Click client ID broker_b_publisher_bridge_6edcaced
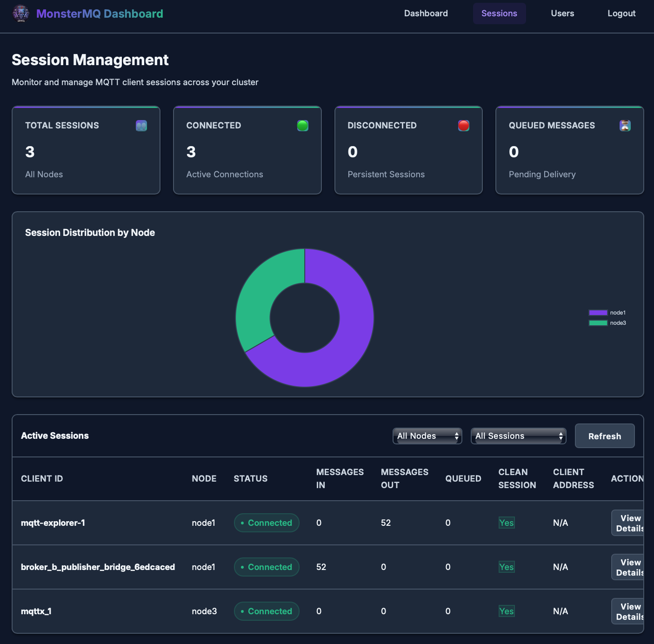The width and height of the screenshot is (654, 644). pos(98,567)
